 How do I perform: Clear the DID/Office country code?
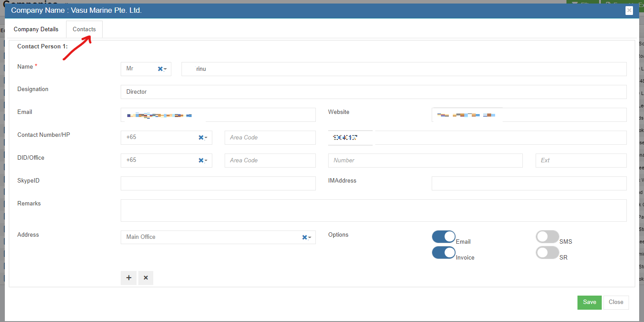pyautogui.click(x=201, y=161)
